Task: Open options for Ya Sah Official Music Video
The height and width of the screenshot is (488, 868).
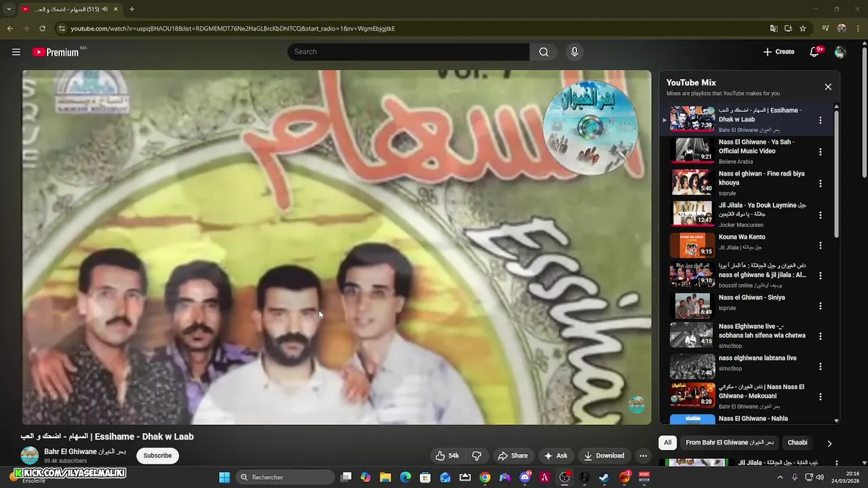Action: [820, 152]
